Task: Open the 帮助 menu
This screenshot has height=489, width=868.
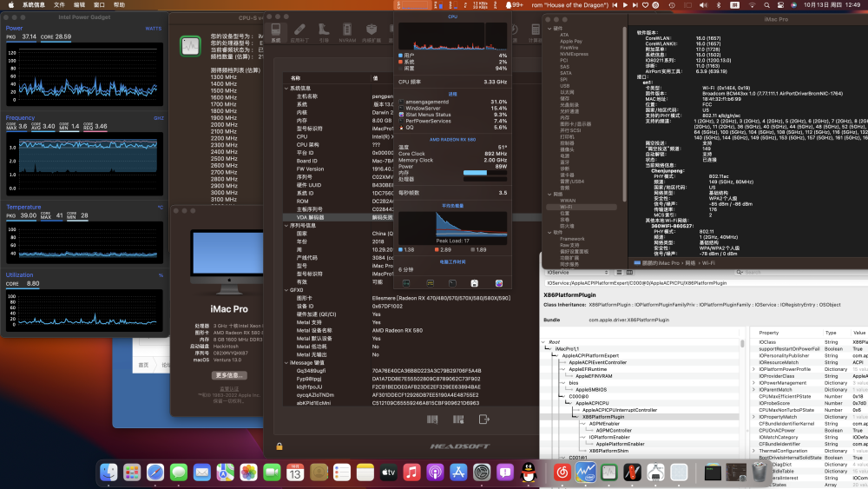Action: click(119, 5)
